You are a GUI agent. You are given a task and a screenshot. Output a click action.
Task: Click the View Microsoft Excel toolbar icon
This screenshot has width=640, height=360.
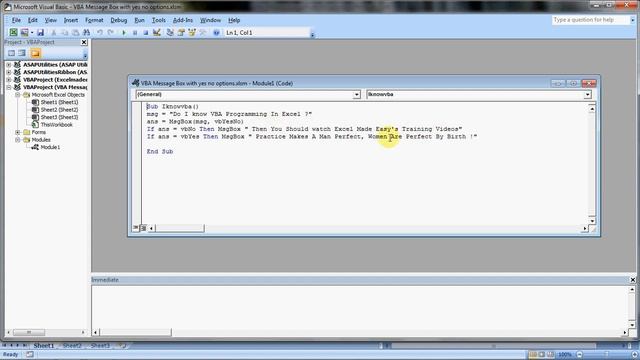click(x=13, y=32)
